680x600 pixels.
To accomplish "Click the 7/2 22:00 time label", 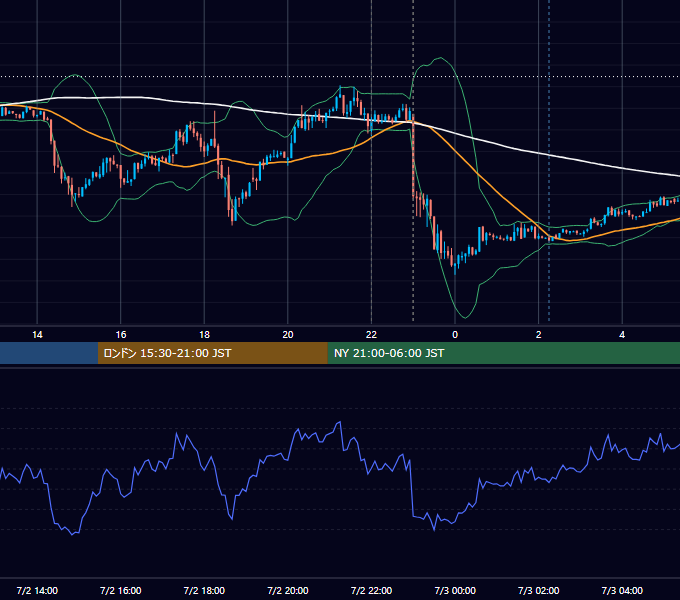I will pos(371,590).
